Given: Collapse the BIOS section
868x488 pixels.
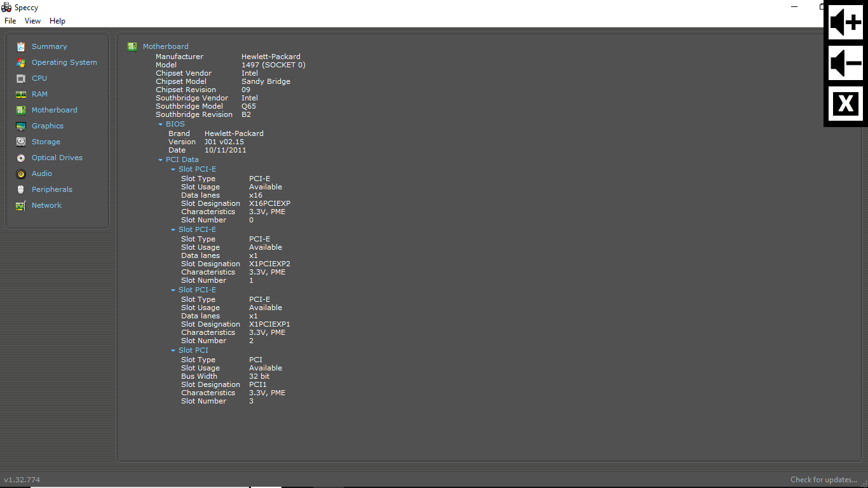Looking at the screenshot, I should point(161,125).
